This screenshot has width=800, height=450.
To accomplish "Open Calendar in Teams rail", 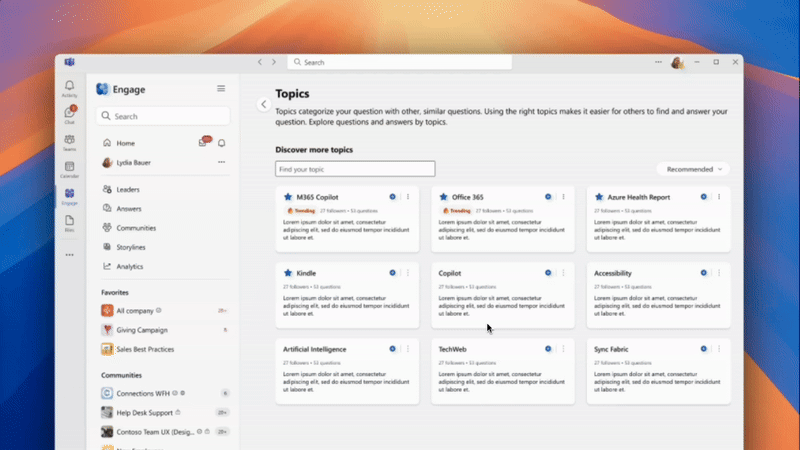I will point(69,169).
